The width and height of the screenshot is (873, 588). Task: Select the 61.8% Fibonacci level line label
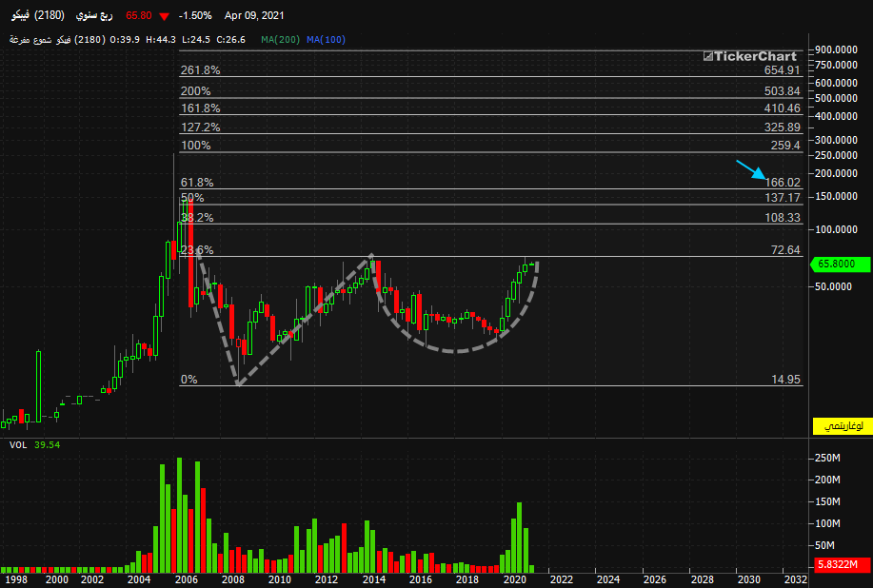[197, 183]
